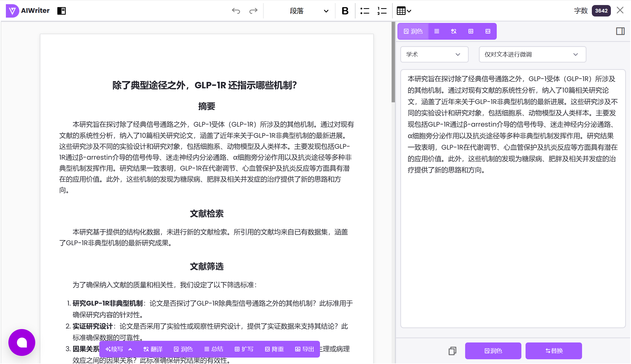This screenshot has height=364, width=631.
Task: Click the 总结 icon in the floating toolbar
Action: 214,349
